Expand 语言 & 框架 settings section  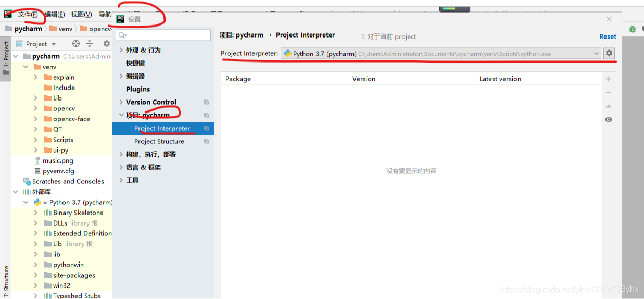(x=121, y=167)
